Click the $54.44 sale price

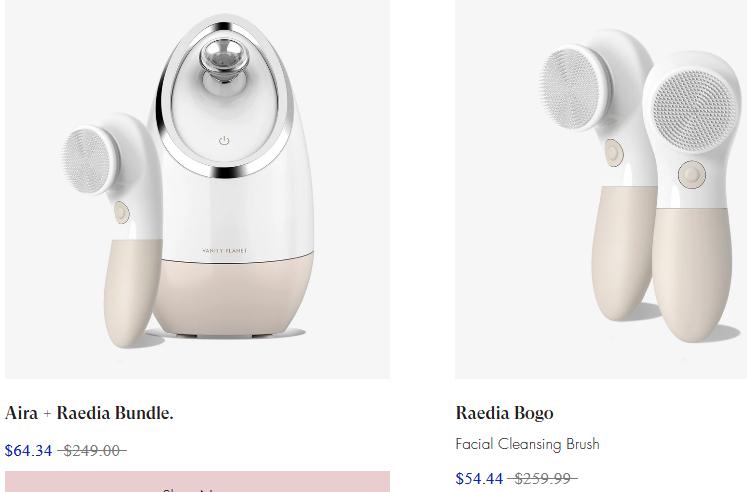pos(479,478)
